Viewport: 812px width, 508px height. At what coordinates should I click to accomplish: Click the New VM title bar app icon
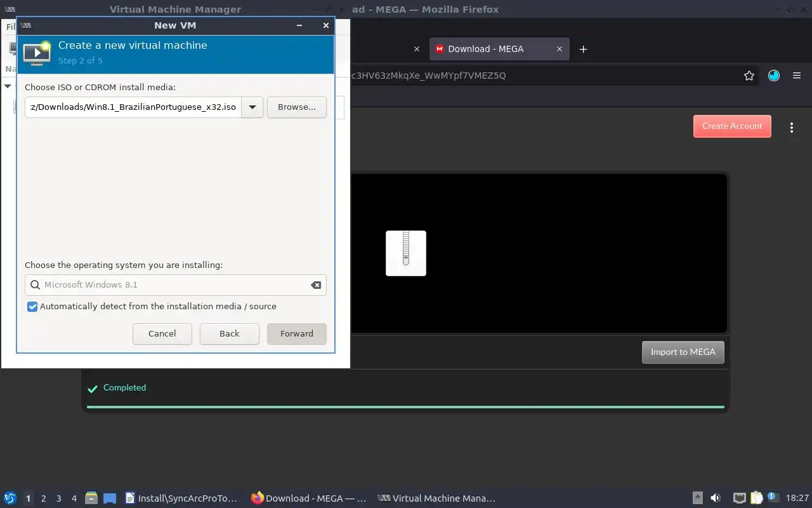point(26,25)
